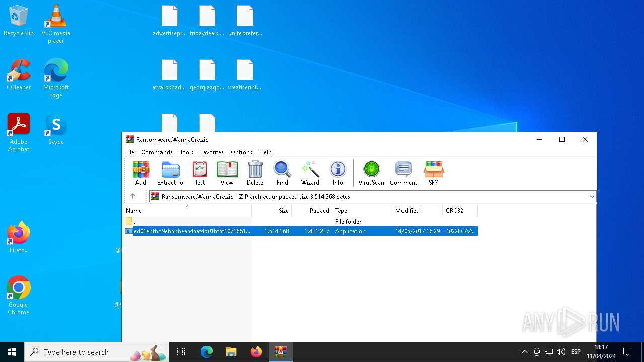
Task: Select the ed01ebfbc9eb5bbea545... application file
Action: (x=300, y=231)
